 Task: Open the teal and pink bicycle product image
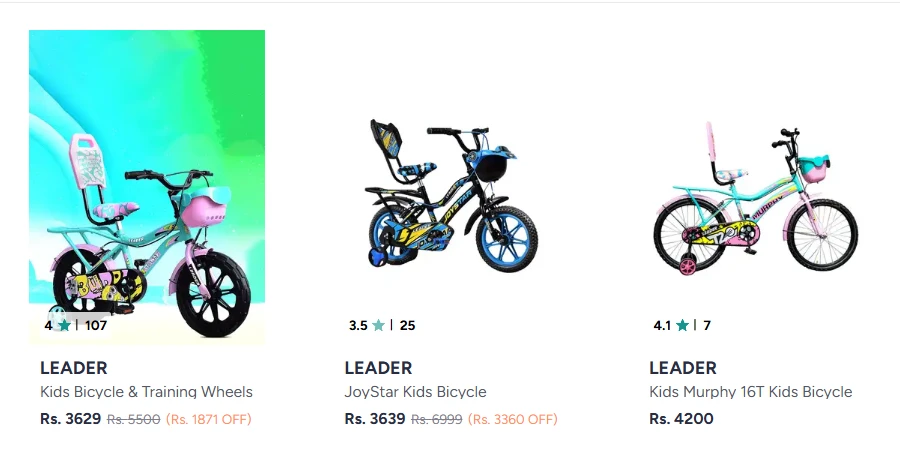(147, 188)
